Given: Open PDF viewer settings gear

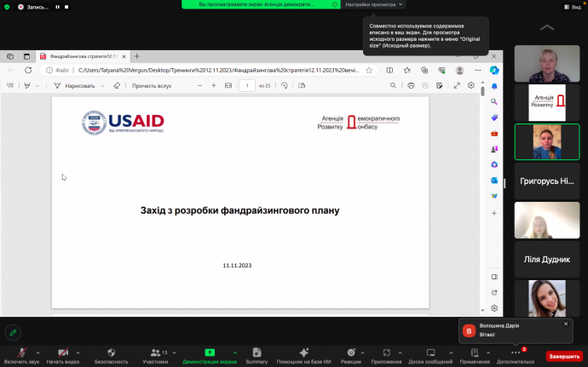Looking at the screenshot, I should [x=471, y=85].
